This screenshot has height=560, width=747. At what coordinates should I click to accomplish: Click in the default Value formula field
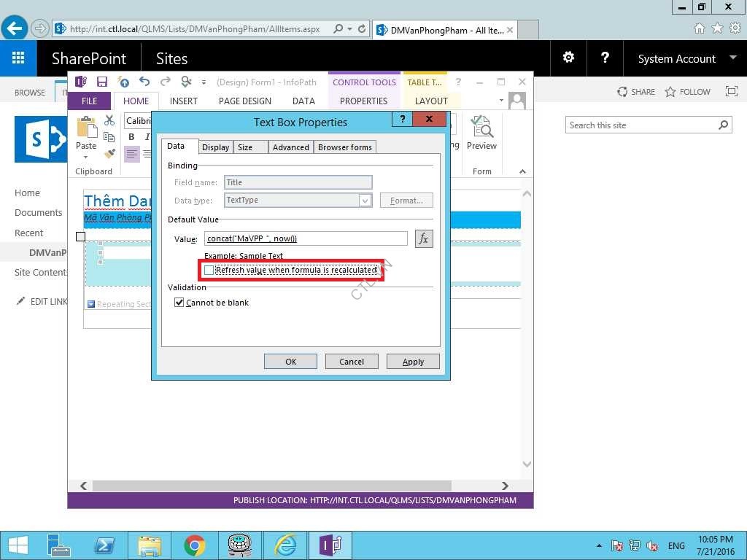306,238
